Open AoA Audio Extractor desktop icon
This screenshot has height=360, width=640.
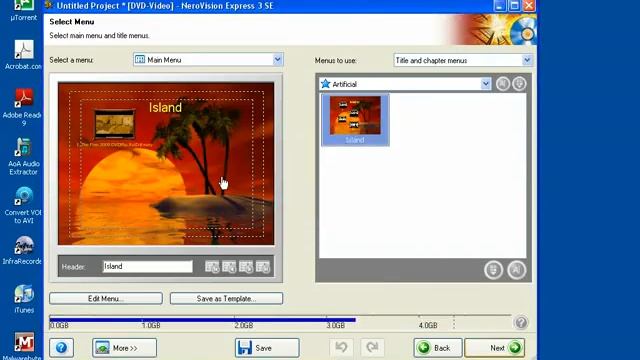[23, 157]
